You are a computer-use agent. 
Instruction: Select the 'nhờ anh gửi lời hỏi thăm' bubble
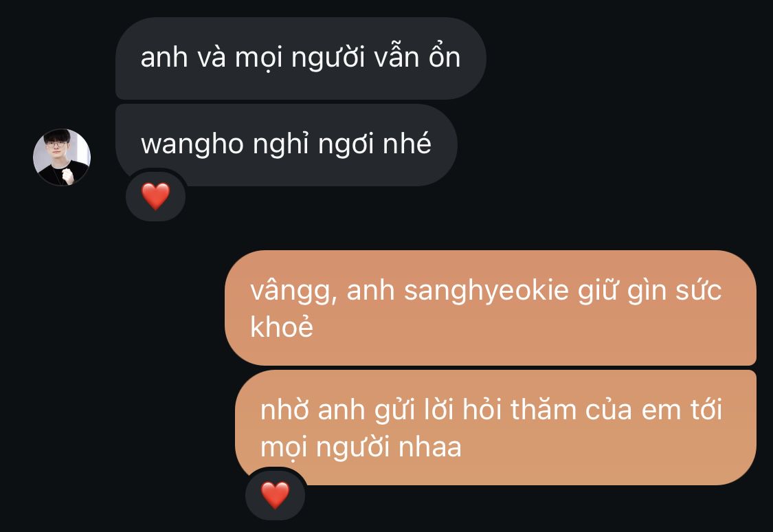coord(495,428)
